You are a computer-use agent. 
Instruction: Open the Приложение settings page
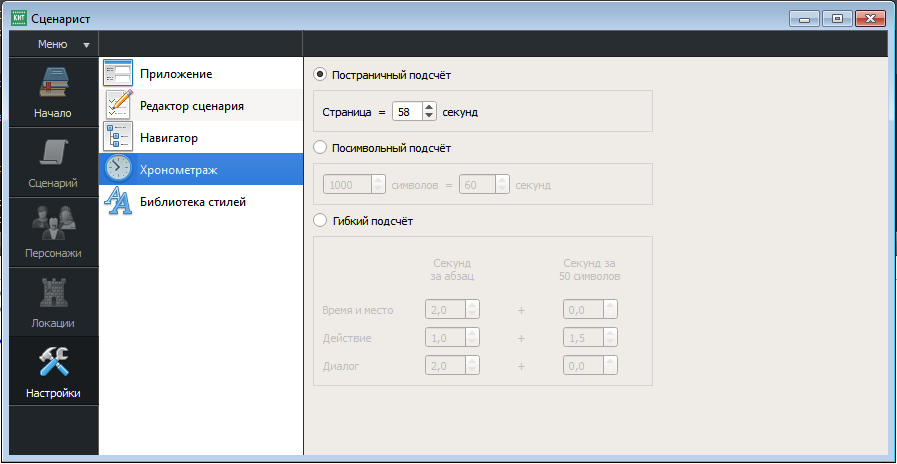click(x=201, y=73)
